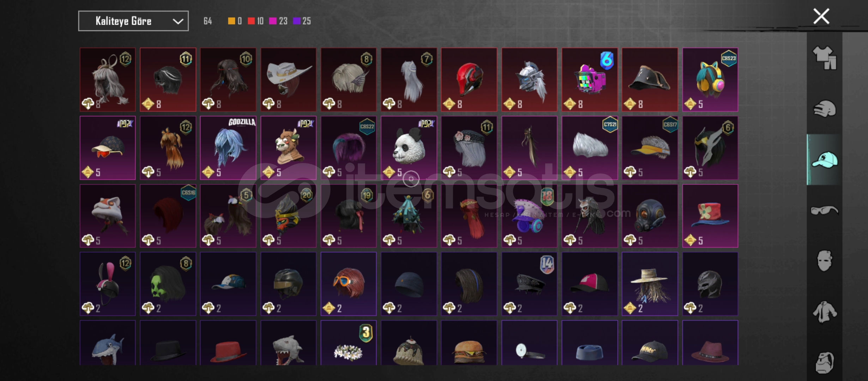868x381 pixels.
Task: Click the dropdown chevron arrow beside Kaliteye Göre
Action: [178, 22]
